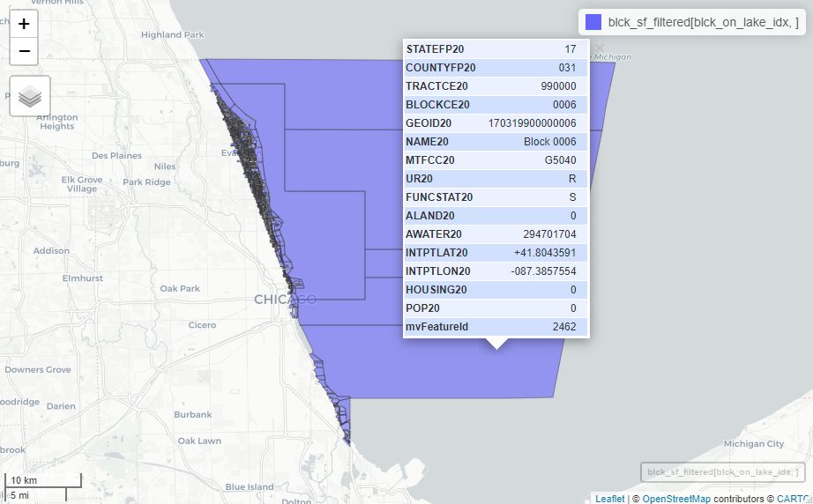Viewport: 813px width, 504px height.
Task: Click the COUNTYFP20 value 031
Action: pyautogui.click(x=567, y=68)
